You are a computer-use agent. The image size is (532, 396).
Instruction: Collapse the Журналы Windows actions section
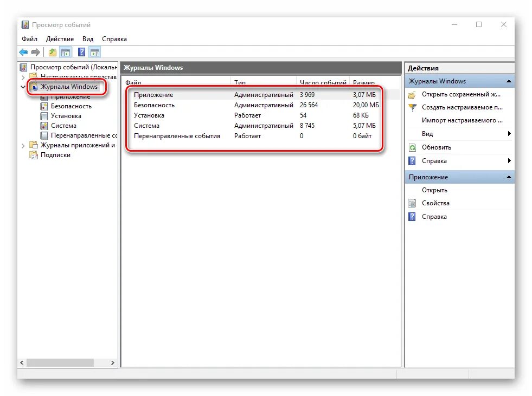(x=509, y=81)
